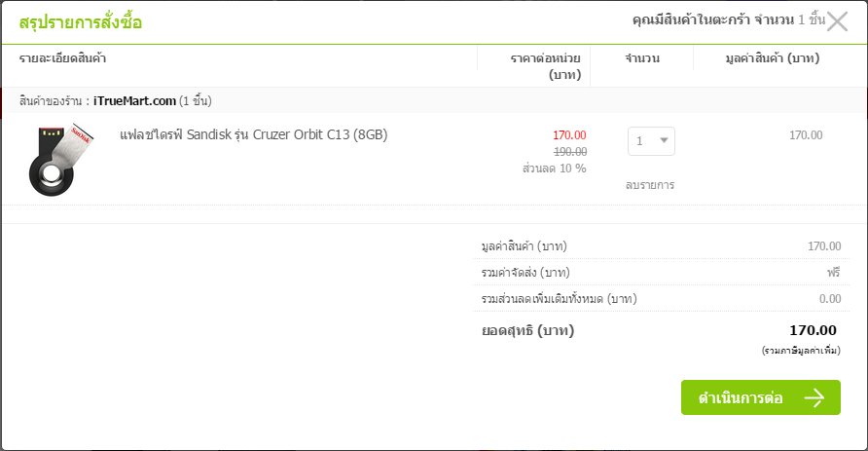
Task: Click the ส่วนลด 10 % discount label
Action: pos(554,169)
